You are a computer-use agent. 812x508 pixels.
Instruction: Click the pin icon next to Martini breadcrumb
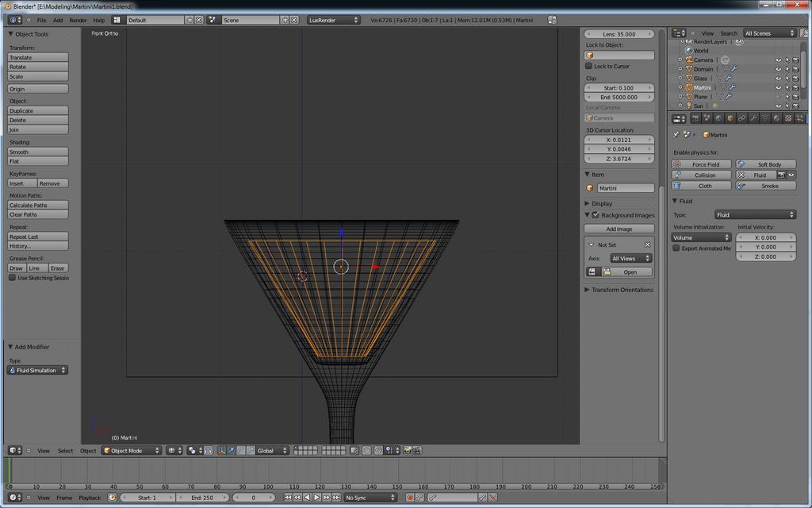pyautogui.click(x=676, y=135)
